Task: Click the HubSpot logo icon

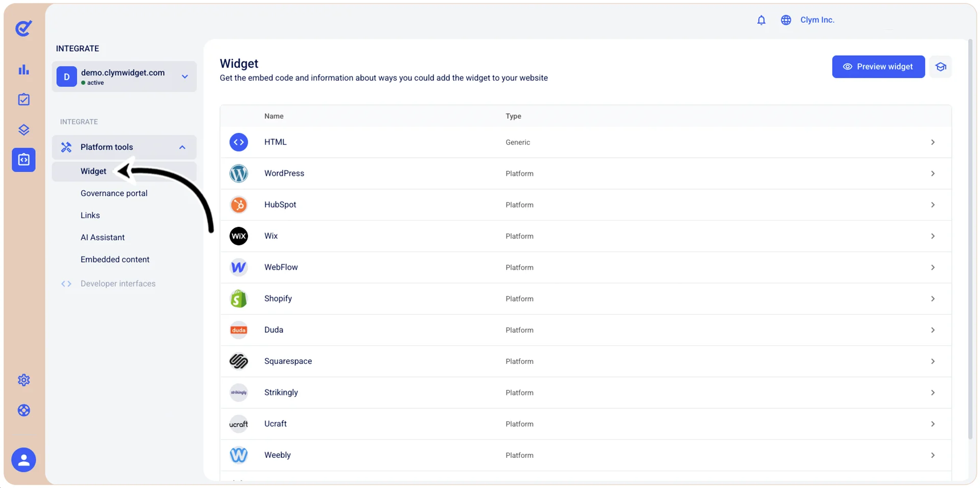Action: (239, 205)
